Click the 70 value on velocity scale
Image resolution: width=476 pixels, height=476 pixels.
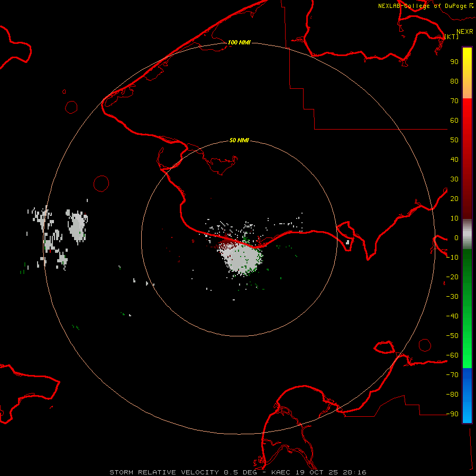click(454, 101)
